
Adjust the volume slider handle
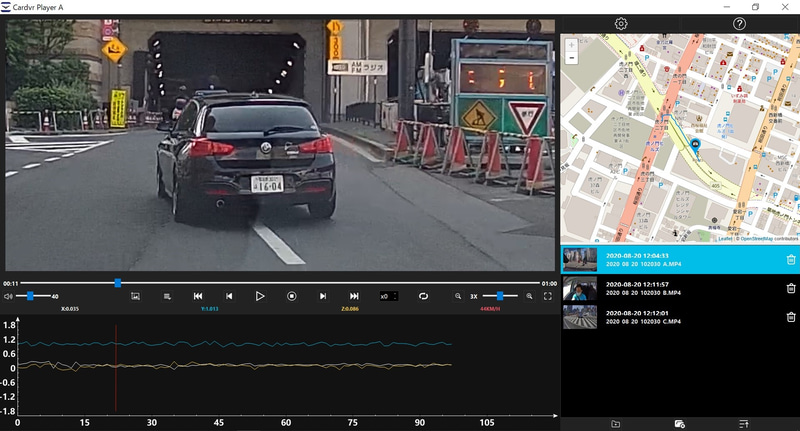[x=30, y=296]
